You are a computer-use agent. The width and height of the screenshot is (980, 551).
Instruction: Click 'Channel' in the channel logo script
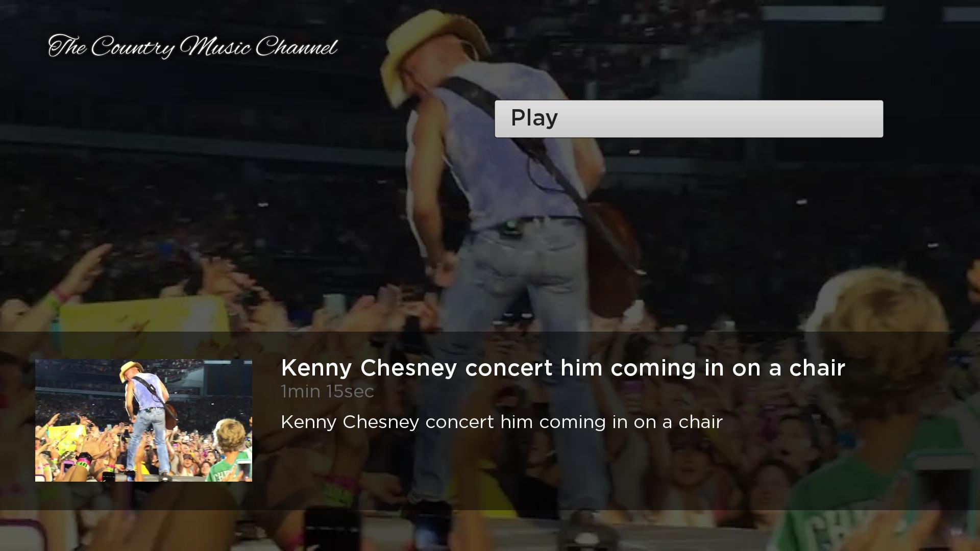coord(296,46)
